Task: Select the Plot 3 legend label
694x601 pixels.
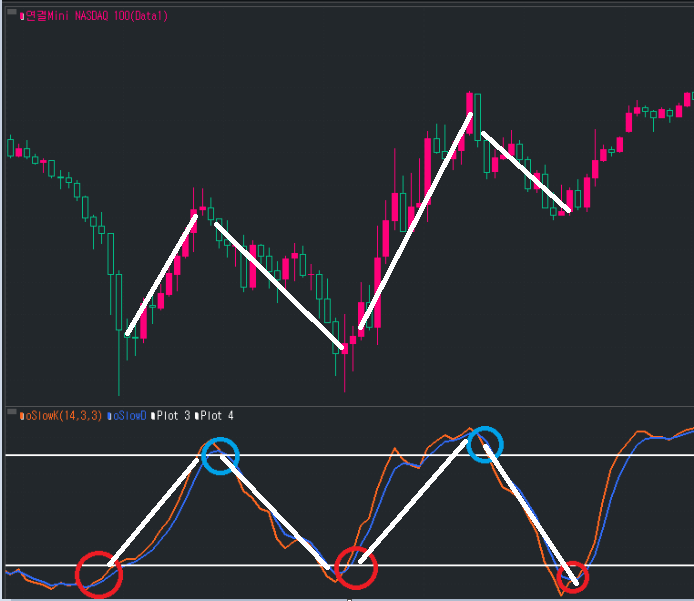Action: click(174, 416)
